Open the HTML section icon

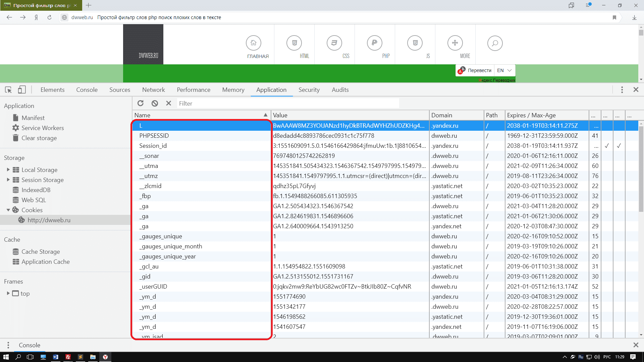(294, 43)
